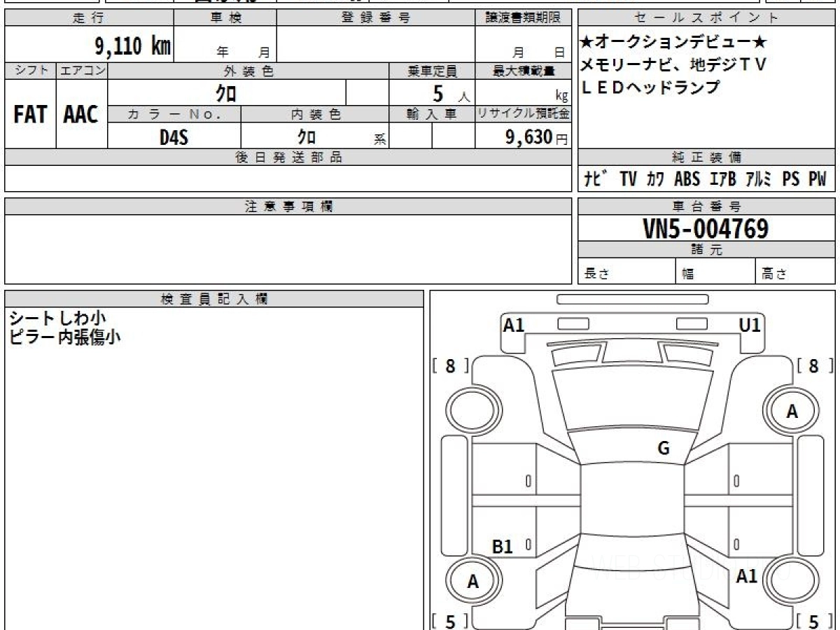Click the U1 damage mark on diagram

(x=750, y=325)
